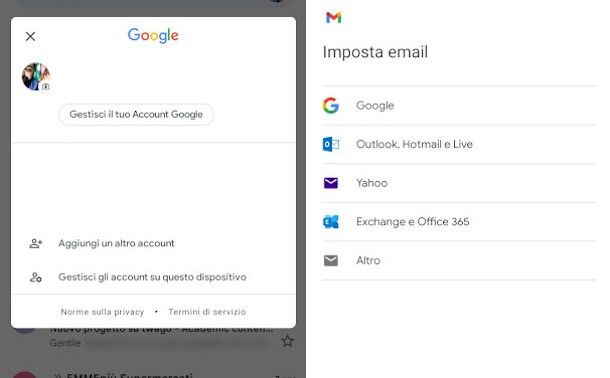Open Gestisci il tuo Account Google
610x378 pixels.
(x=136, y=114)
